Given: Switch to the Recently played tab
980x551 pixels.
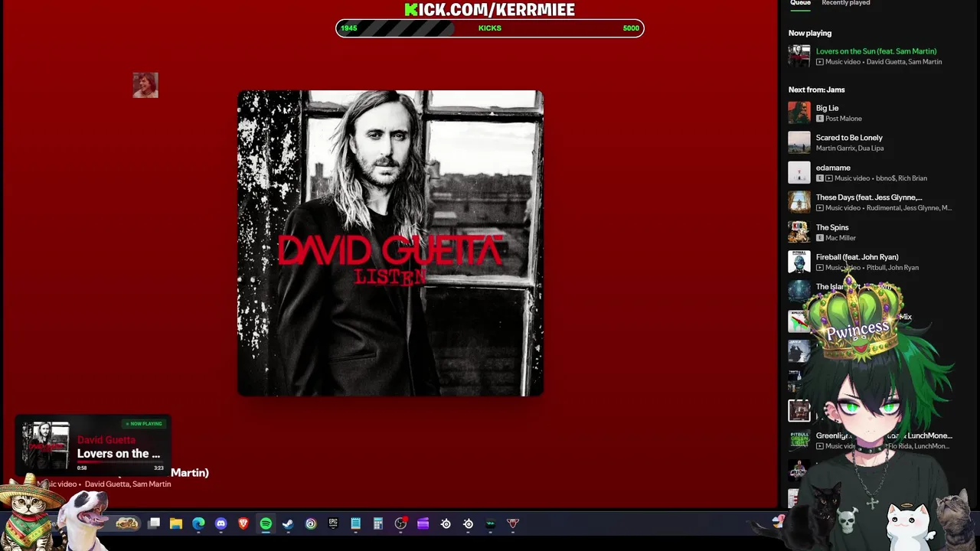Looking at the screenshot, I should pos(845,3).
